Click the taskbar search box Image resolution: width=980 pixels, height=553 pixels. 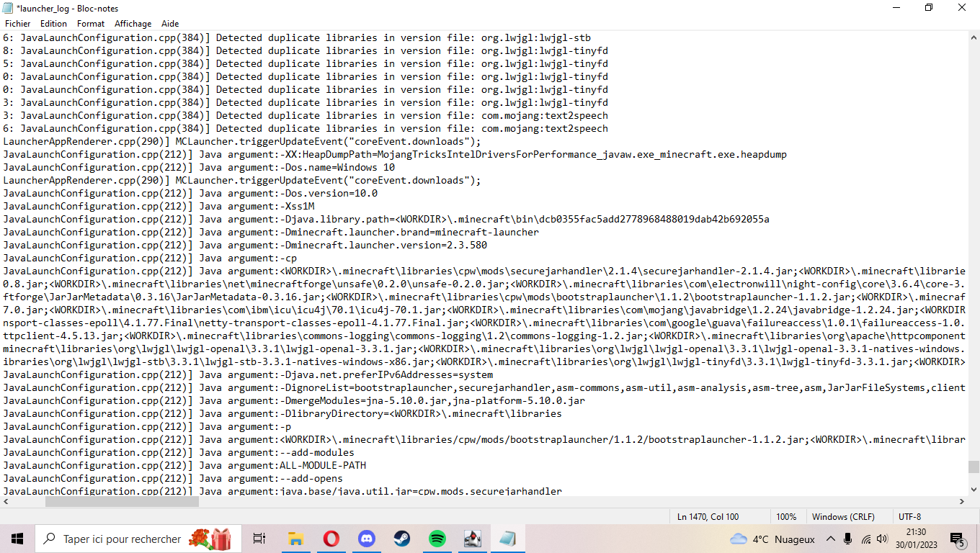(x=138, y=539)
